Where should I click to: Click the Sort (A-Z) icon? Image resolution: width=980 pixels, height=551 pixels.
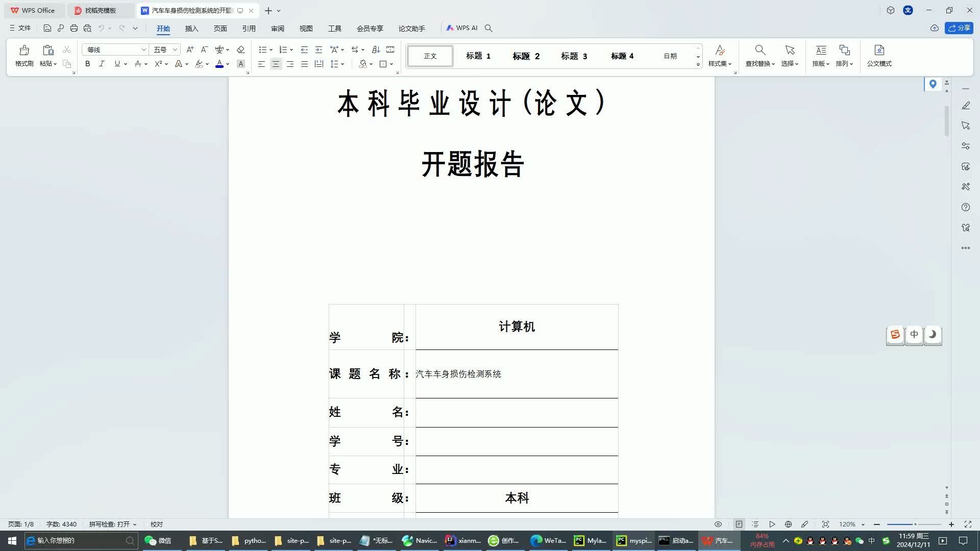tap(376, 49)
